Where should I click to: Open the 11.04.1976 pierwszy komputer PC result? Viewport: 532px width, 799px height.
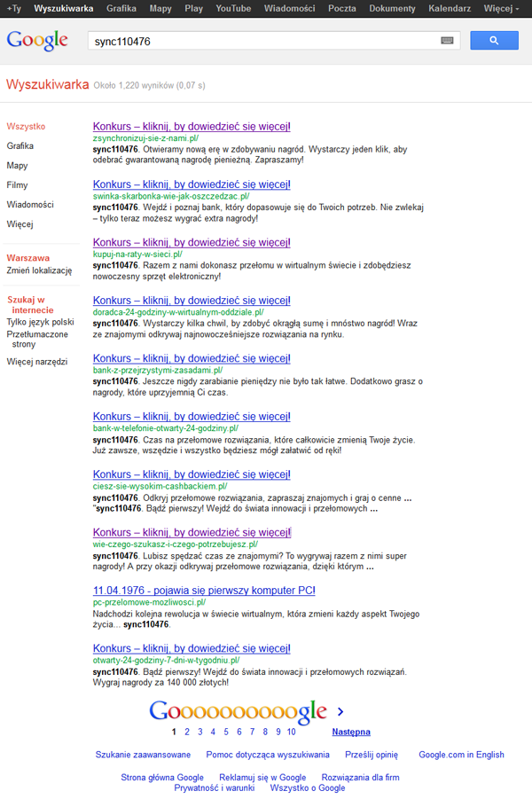point(203,590)
